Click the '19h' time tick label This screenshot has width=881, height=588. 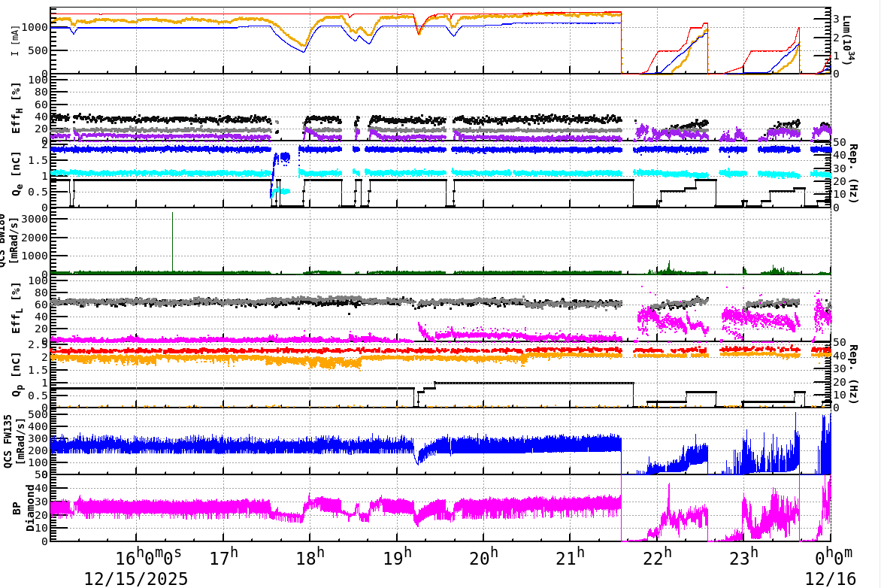pyautogui.click(x=397, y=556)
